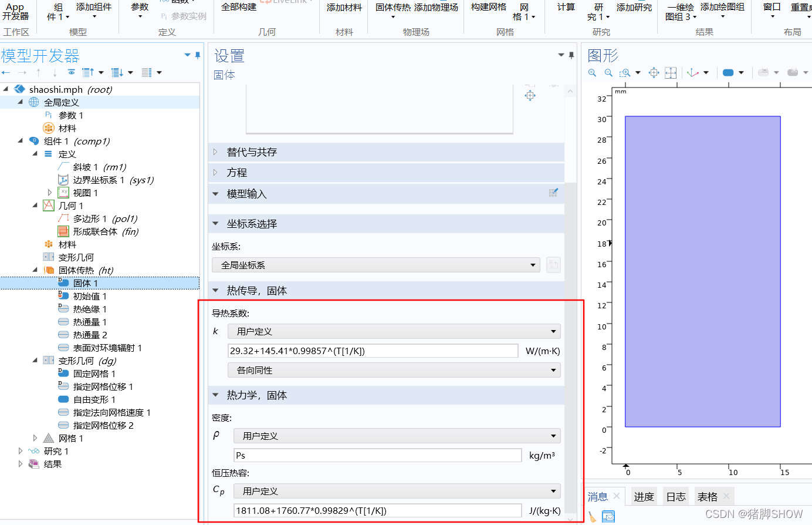Screen dimensions: 812x525
Task: Expand the 网格 1 node
Action: [35, 438]
